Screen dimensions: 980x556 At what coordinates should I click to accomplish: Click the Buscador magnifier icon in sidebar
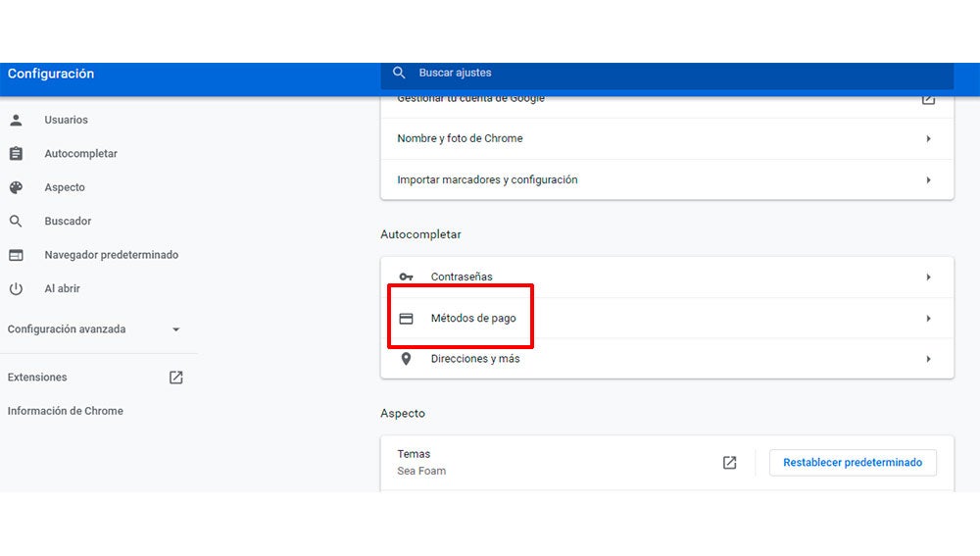click(x=17, y=221)
